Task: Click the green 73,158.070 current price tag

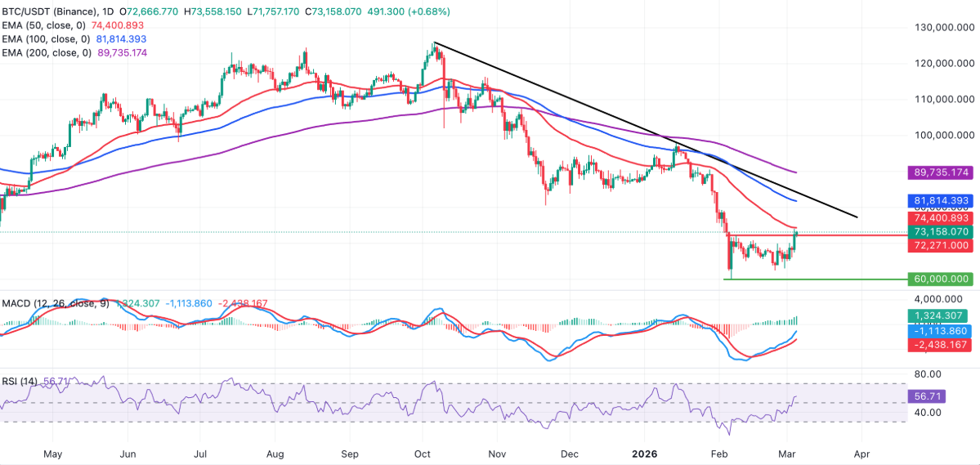Action: click(x=938, y=231)
